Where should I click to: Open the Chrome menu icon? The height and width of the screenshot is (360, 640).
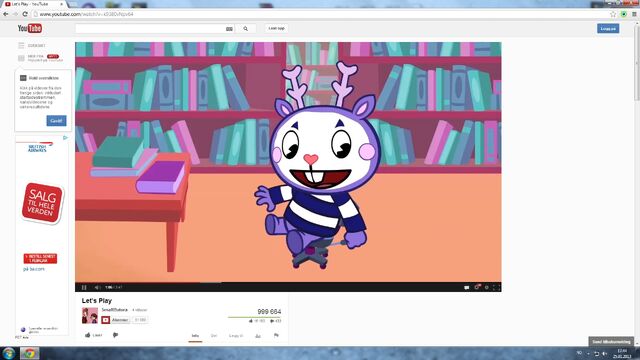tap(634, 14)
